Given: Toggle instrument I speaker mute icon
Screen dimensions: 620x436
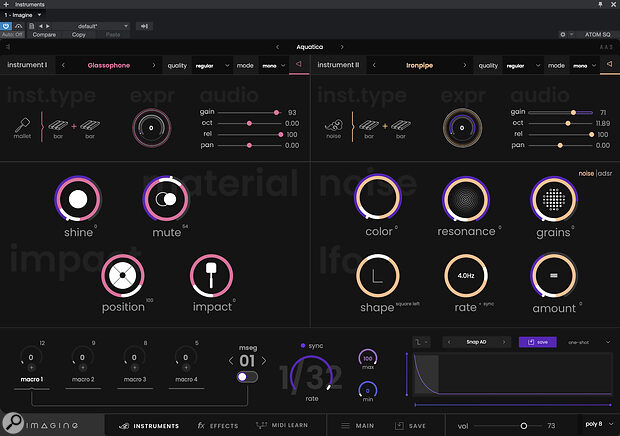Looking at the screenshot, I should pyautogui.click(x=299, y=64).
